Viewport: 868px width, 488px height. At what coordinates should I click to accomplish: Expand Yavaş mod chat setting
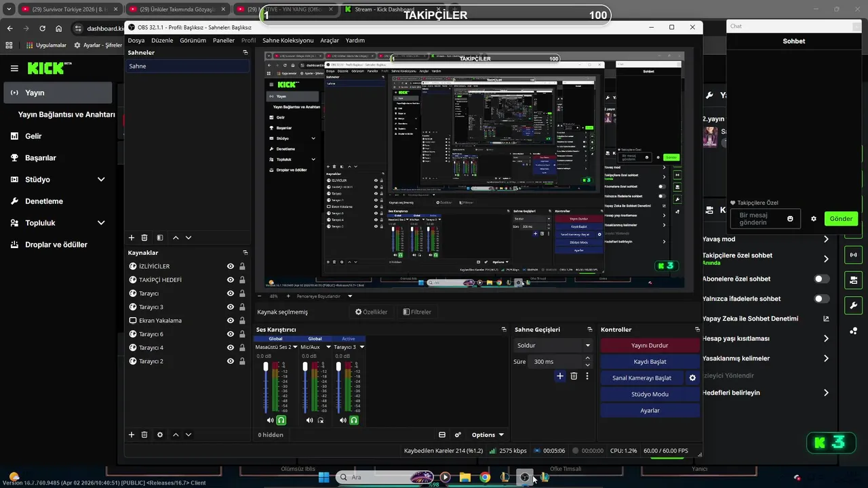pyautogui.click(x=826, y=239)
